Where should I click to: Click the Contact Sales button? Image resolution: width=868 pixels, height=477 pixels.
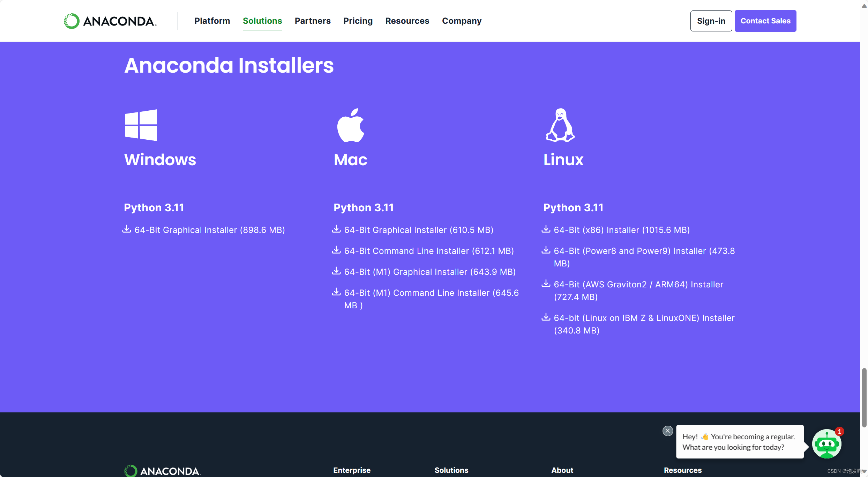(765, 21)
